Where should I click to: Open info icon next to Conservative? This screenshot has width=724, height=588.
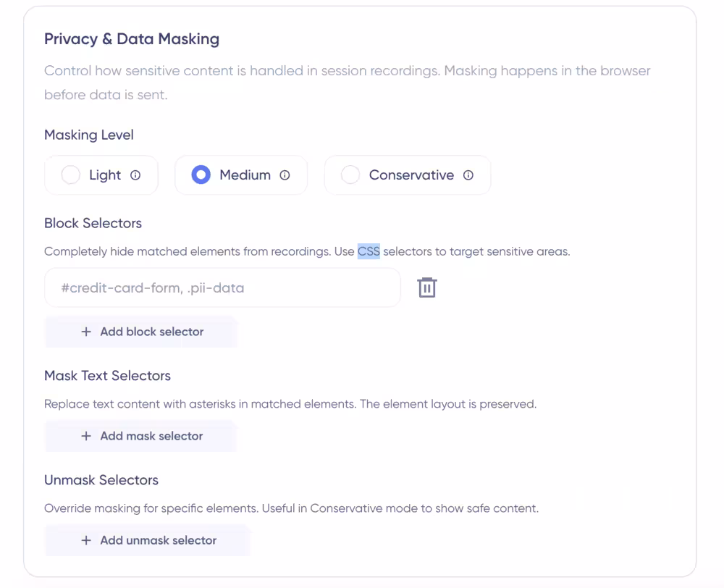pyautogui.click(x=468, y=175)
